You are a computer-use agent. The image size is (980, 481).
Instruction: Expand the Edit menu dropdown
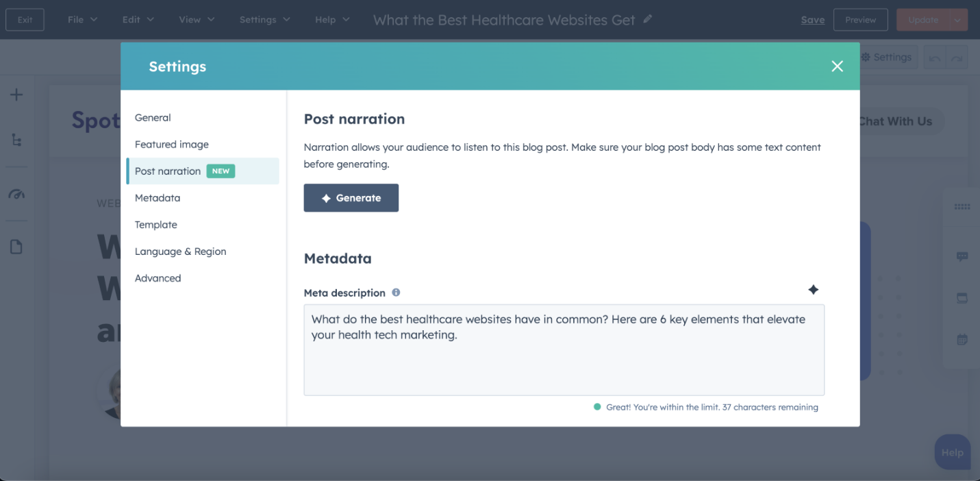138,20
